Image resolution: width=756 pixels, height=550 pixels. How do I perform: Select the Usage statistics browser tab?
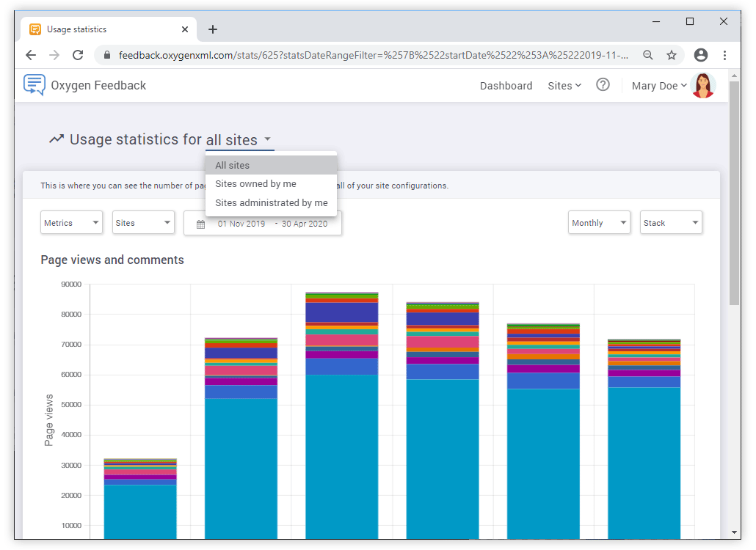109,29
